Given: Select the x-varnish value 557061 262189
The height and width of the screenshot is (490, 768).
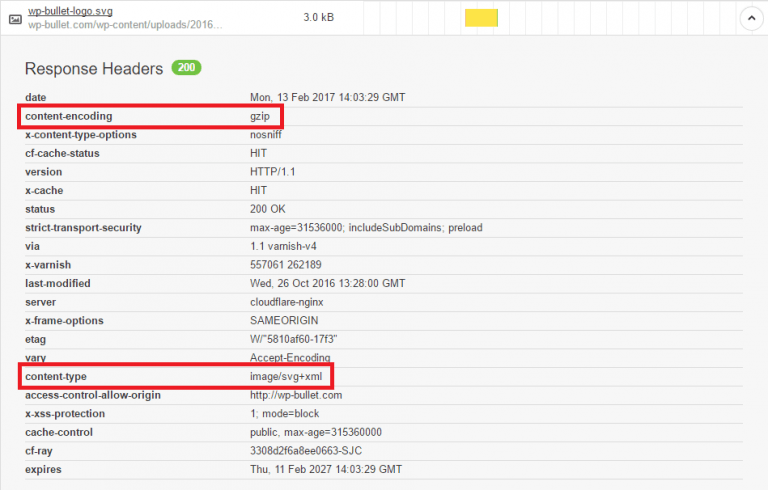Looking at the screenshot, I should [x=286, y=265].
